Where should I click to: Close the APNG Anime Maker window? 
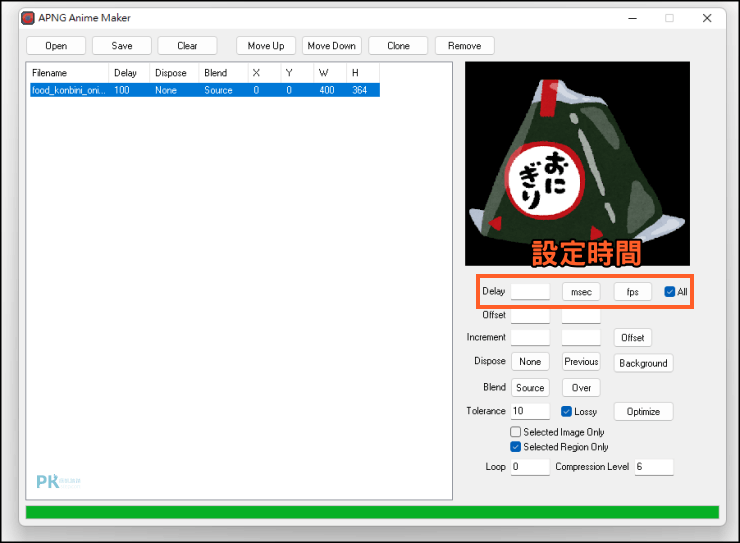click(x=706, y=18)
